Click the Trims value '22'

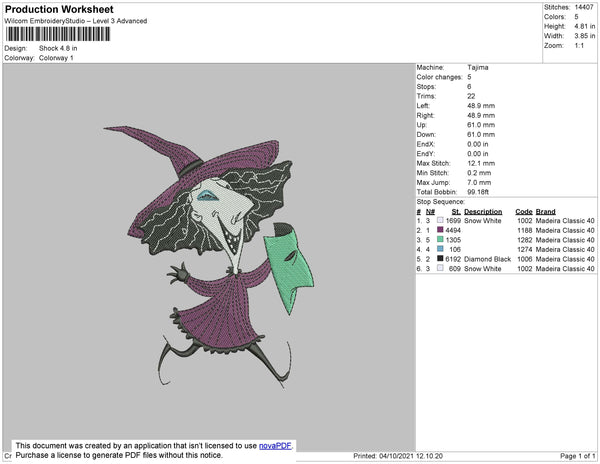coord(471,96)
